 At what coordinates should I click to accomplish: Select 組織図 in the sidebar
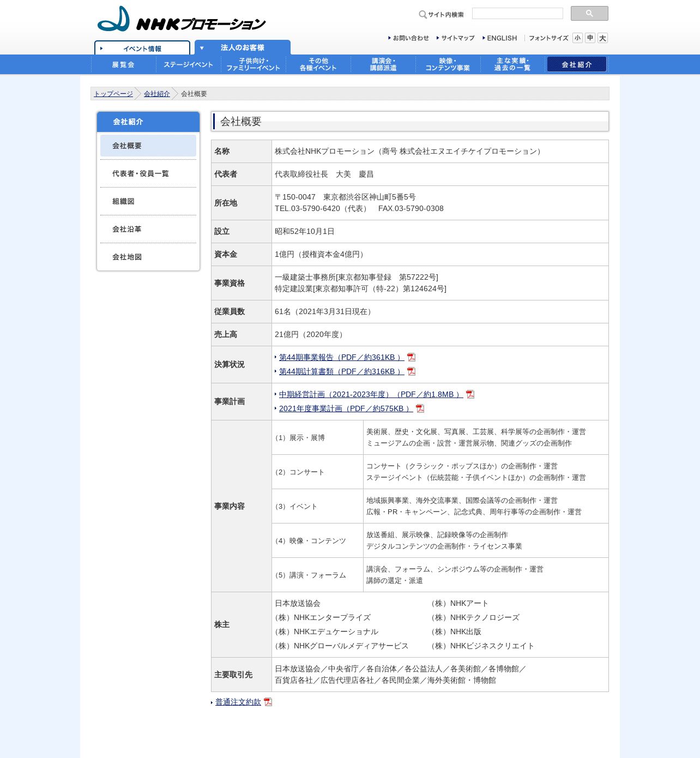coord(148,201)
